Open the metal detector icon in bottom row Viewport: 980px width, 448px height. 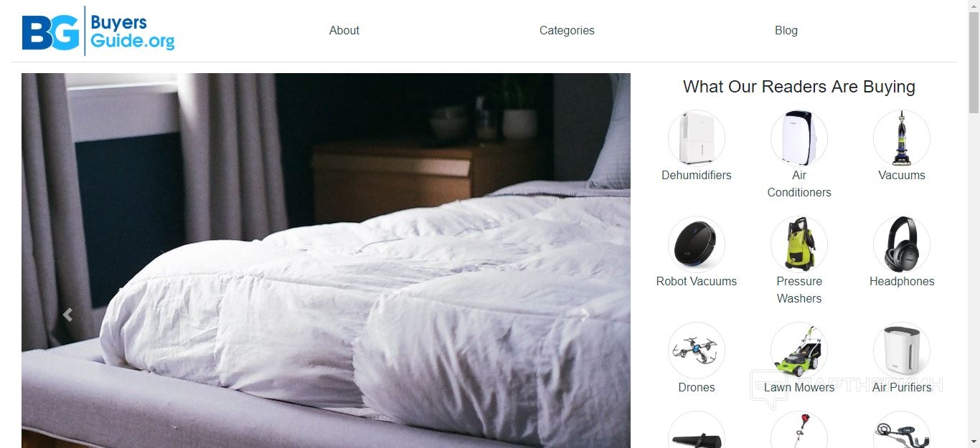click(x=901, y=430)
